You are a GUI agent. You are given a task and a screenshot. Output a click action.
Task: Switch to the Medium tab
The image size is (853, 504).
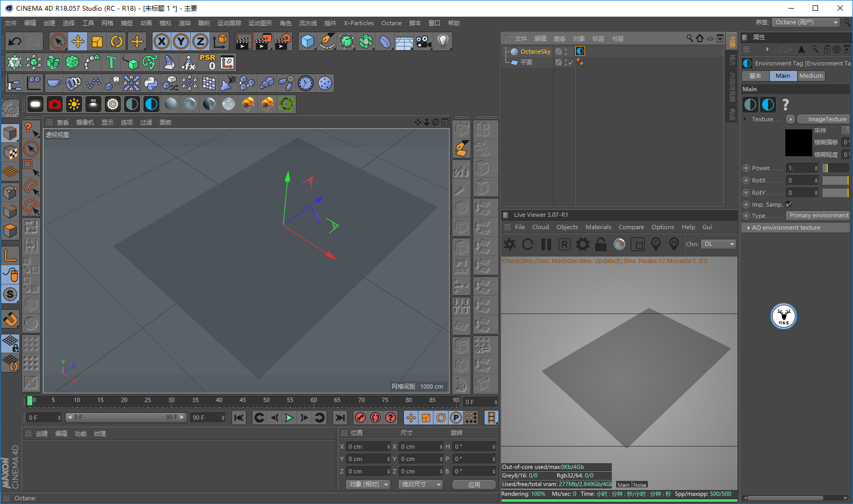click(x=811, y=76)
